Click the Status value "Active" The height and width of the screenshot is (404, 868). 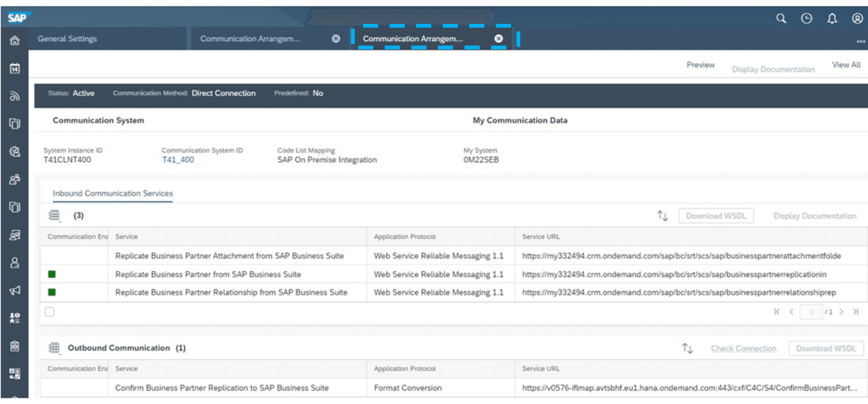click(84, 93)
